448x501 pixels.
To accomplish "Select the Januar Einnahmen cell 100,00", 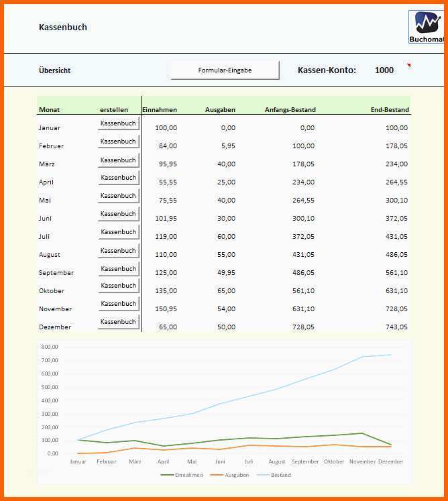I will (166, 128).
